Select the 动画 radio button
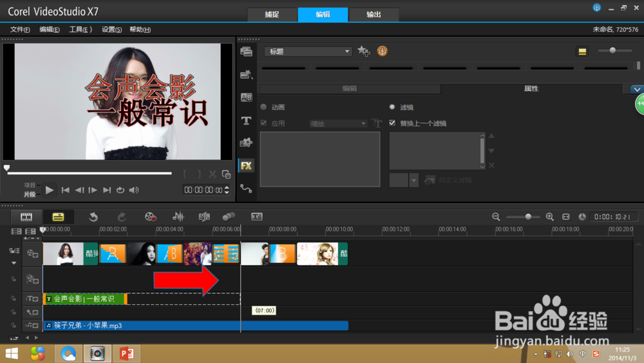 (x=263, y=107)
